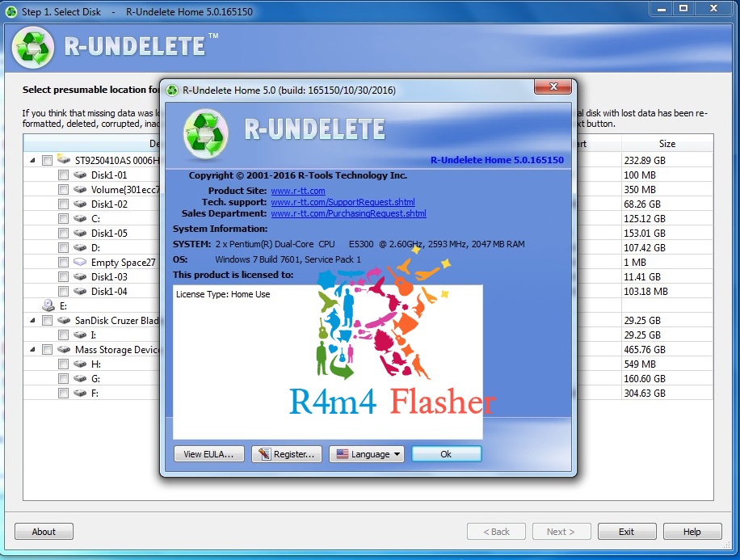Viewport: 740px width, 560px height.
Task: Close the About dialog with X
Action: pos(553,86)
